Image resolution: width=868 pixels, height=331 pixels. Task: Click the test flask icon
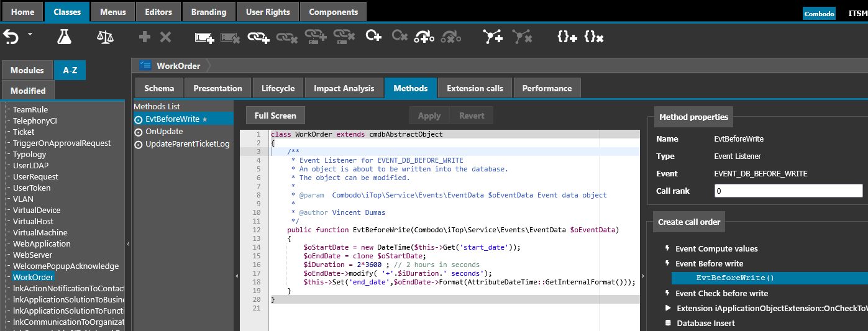[x=65, y=37]
